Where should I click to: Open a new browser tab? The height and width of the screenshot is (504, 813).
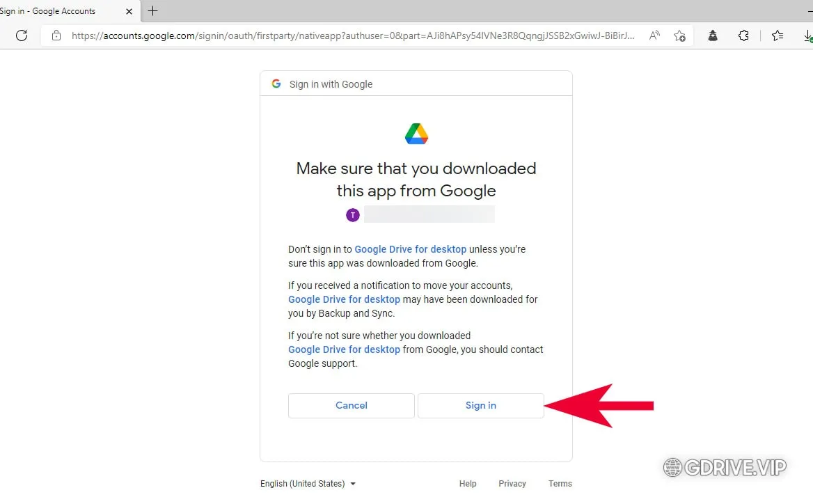pyautogui.click(x=152, y=10)
